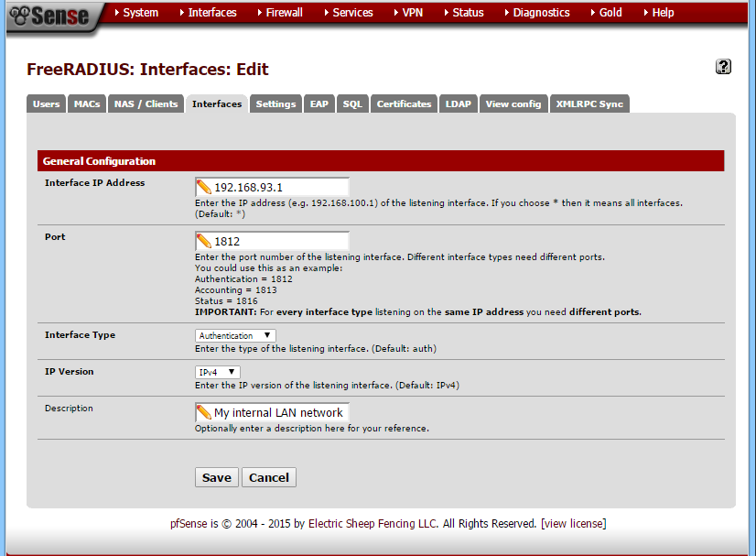This screenshot has height=556, width=756.
Task: Click the Description label
Action: point(69,409)
